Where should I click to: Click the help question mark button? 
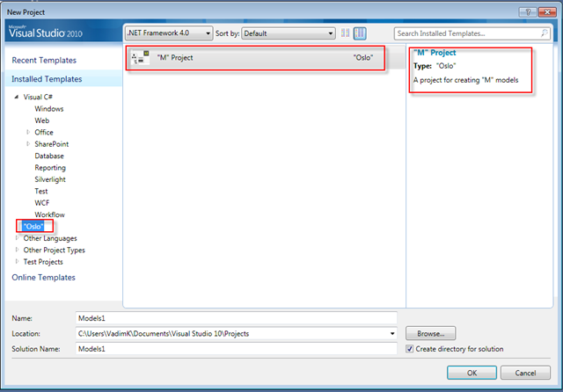(528, 12)
